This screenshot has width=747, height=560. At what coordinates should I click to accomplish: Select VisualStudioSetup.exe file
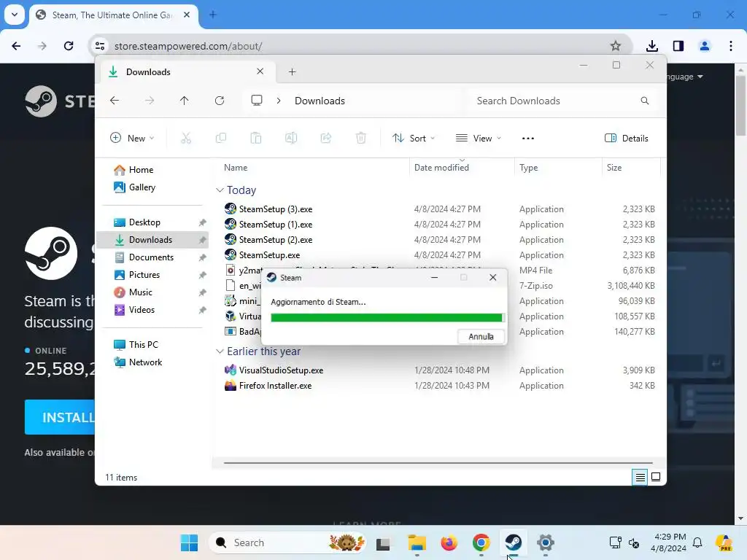point(281,370)
